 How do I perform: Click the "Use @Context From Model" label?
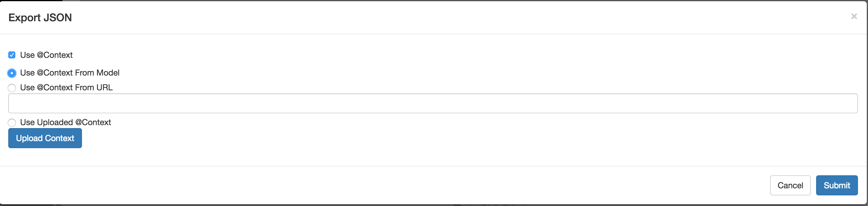pyautogui.click(x=70, y=73)
